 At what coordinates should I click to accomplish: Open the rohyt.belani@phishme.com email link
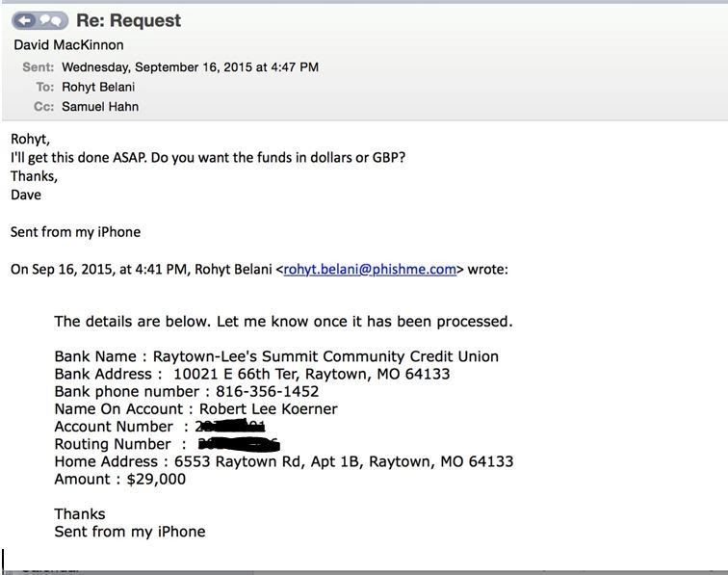370,270
